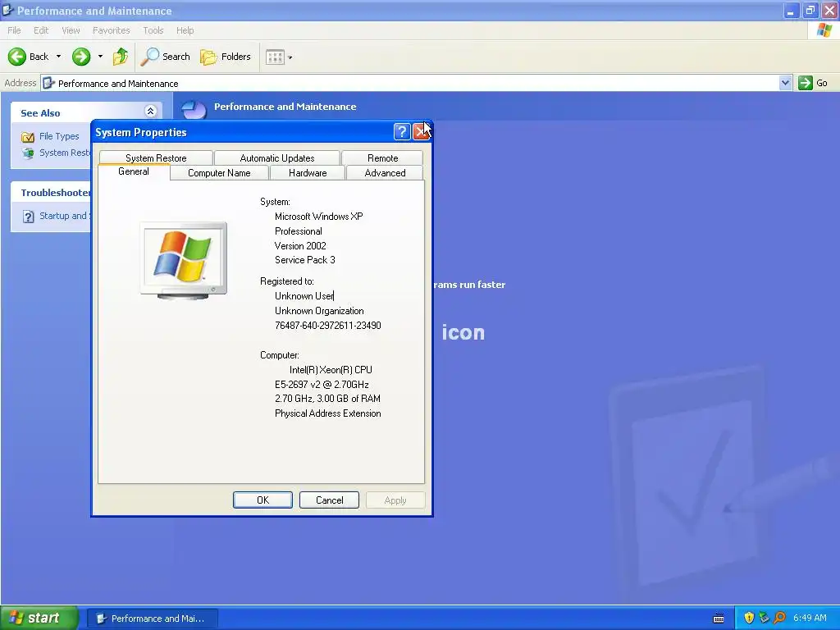Switch to the Automatic Updates tab
The image size is (840, 630).
click(x=277, y=158)
